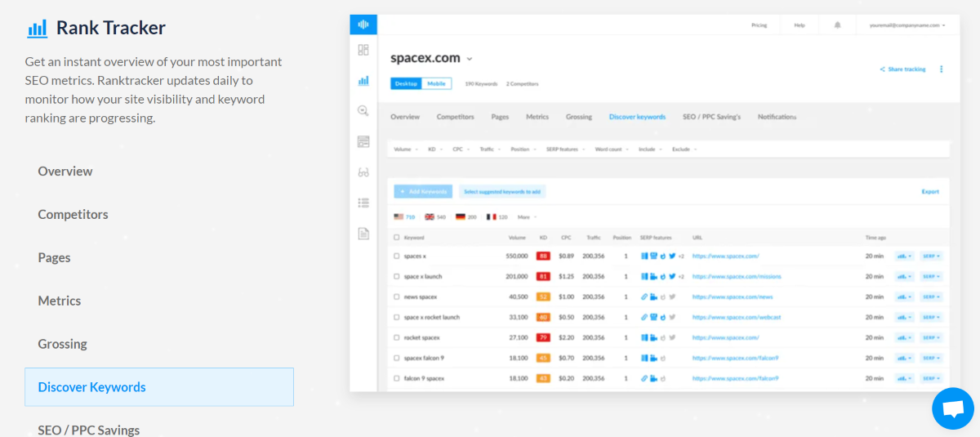Check the 'falcon 9 spacex' keyword row
Image resolution: width=980 pixels, height=437 pixels.
coord(397,378)
